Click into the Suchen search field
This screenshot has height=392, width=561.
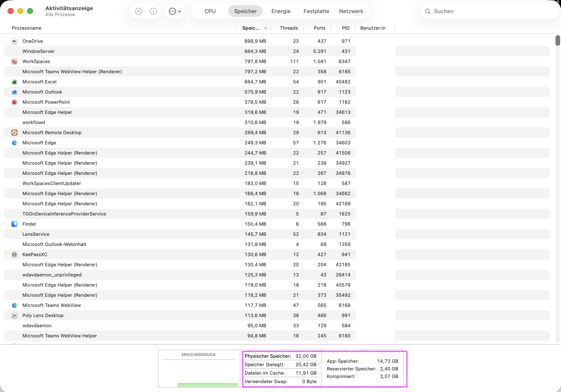point(489,11)
